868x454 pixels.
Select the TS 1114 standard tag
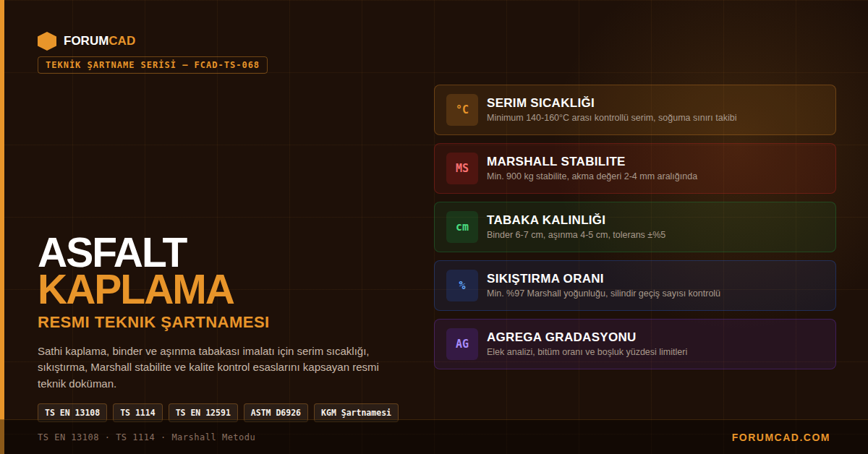pyautogui.click(x=137, y=413)
